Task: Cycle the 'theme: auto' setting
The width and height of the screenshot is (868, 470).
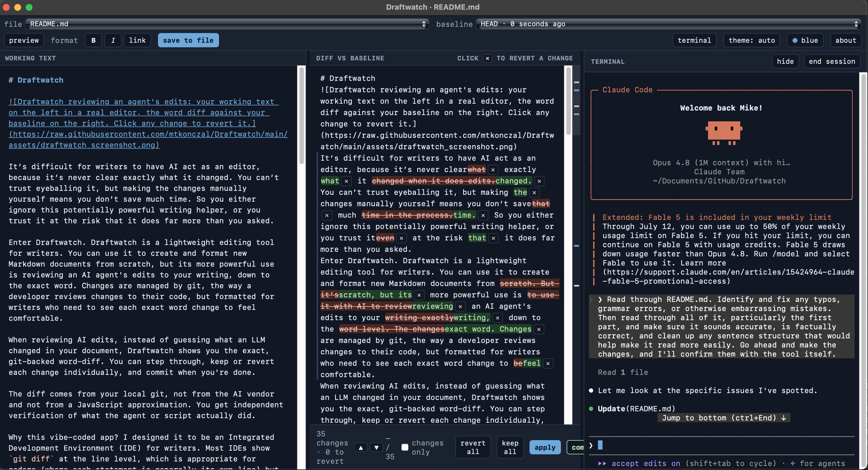Action: coord(751,40)
